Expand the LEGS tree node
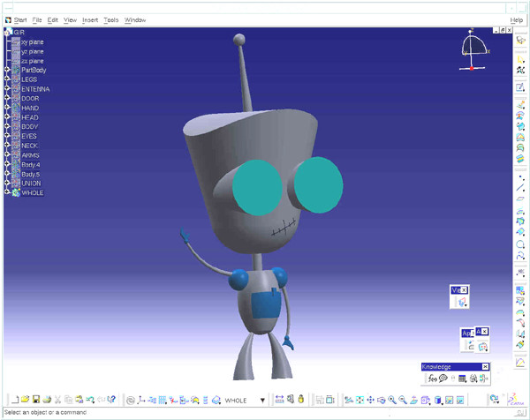The height and width of the screenshot is (420, 530). tap(7, 79)
